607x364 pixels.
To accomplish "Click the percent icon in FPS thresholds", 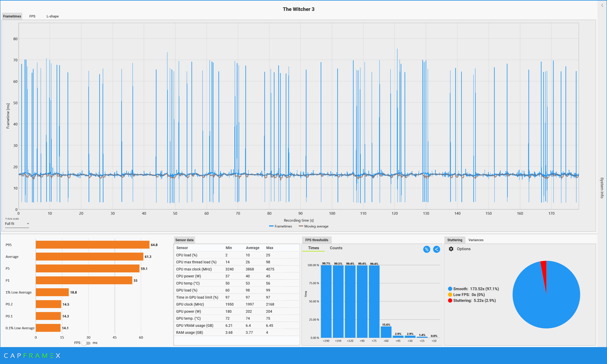I will 427,249.
